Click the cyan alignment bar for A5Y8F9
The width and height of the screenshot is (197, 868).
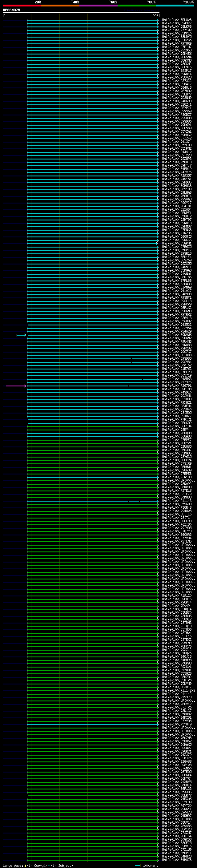pyautogui.click(x=93, y=725)
